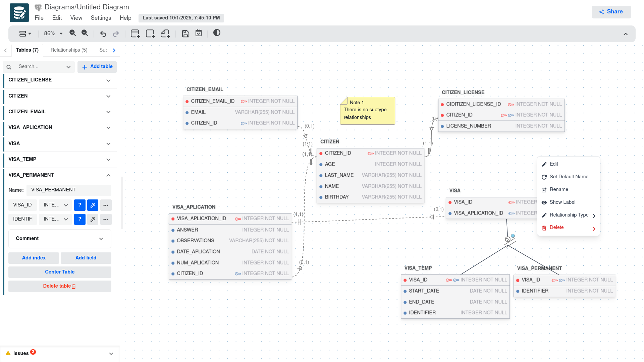644x362 pixels.
Task: Click the Share button
Action: (611, 12)
